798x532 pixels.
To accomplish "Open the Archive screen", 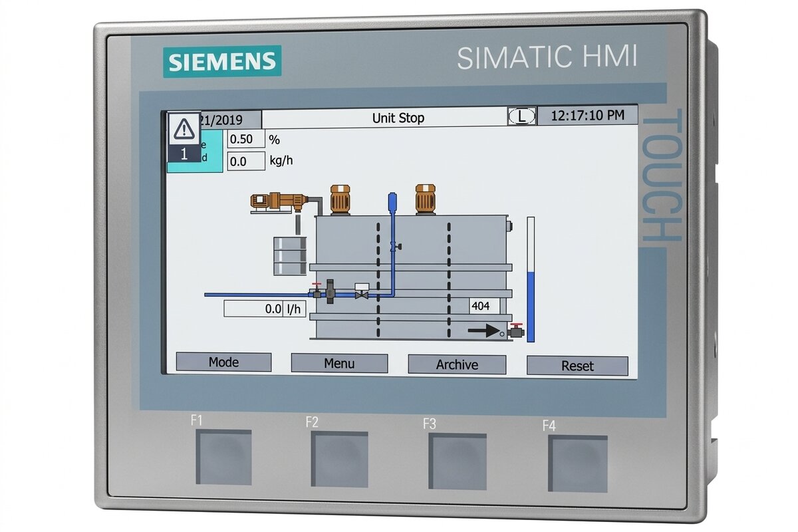I will point(457,364).
